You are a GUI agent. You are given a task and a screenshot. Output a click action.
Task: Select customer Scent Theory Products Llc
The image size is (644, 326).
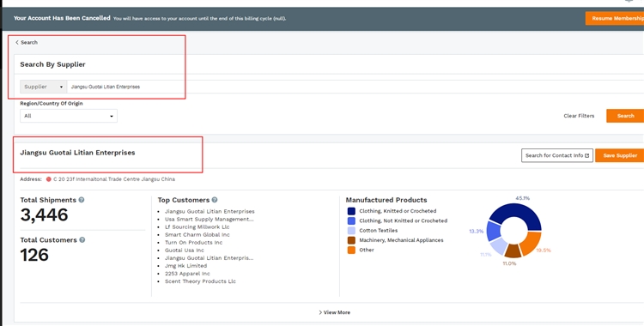[x=200, y=281]
